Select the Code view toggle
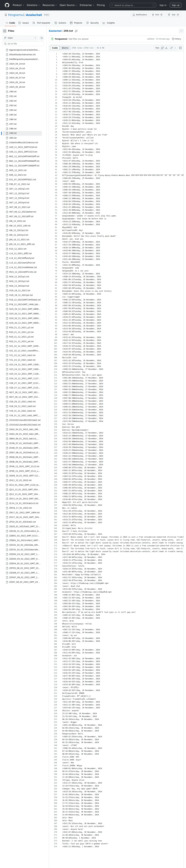Screen dimensions: 186x868 tap(55, 48)
